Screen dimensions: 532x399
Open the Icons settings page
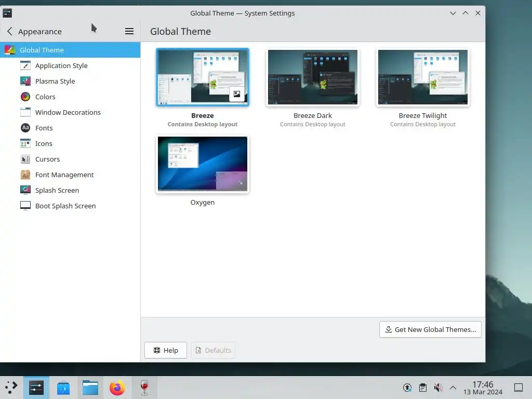click(70, 143)
